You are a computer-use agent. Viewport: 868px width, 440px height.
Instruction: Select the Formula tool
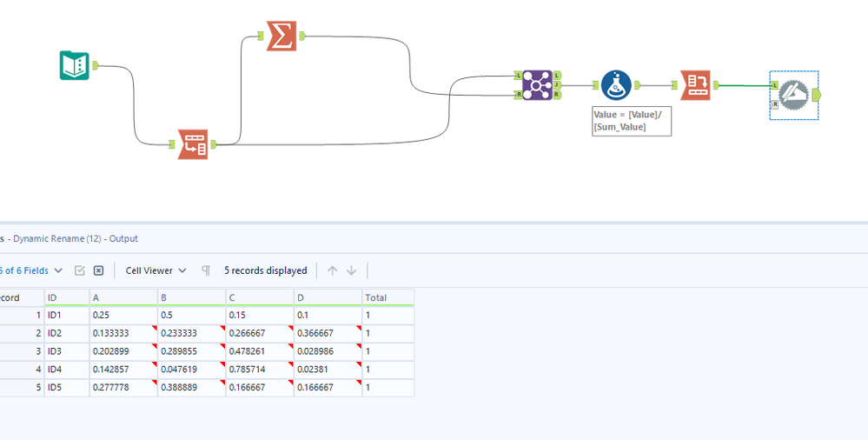click(x=616, y=85)
